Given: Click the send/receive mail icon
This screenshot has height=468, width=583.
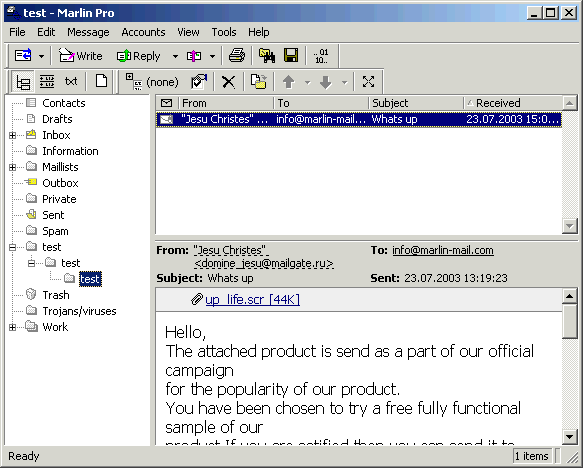Looking at the screenshot, I should (x=23, y=56).
